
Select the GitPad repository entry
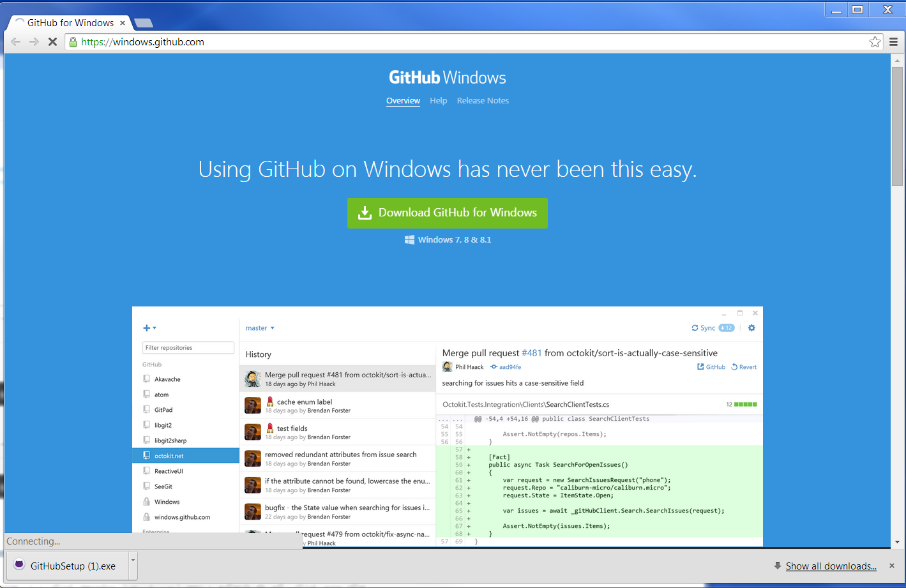pos(186,410)
